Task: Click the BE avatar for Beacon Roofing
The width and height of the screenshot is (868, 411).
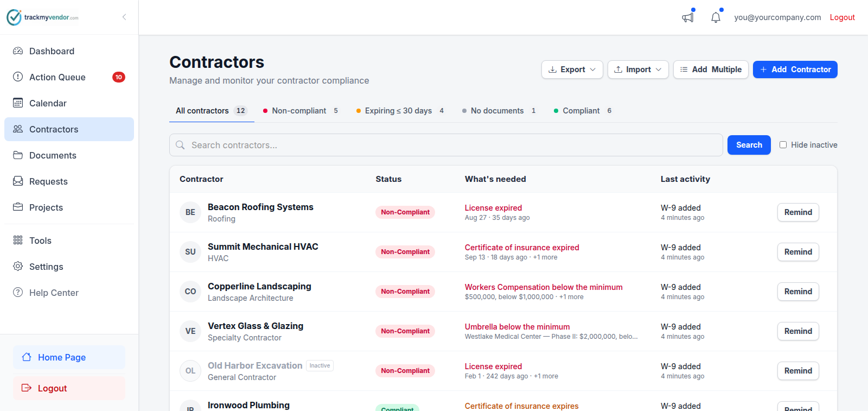Action: pyautogui.click(x=190, y=212)
